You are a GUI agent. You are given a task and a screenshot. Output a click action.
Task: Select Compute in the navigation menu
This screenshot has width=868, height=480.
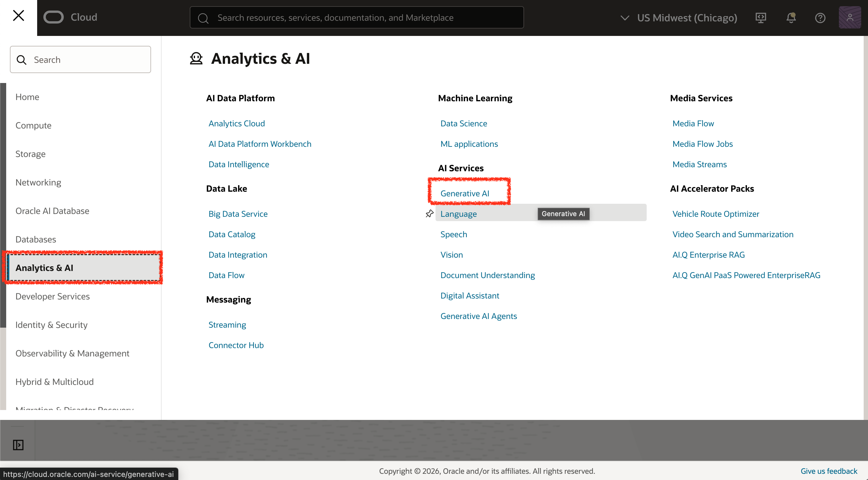click(33, 125)
